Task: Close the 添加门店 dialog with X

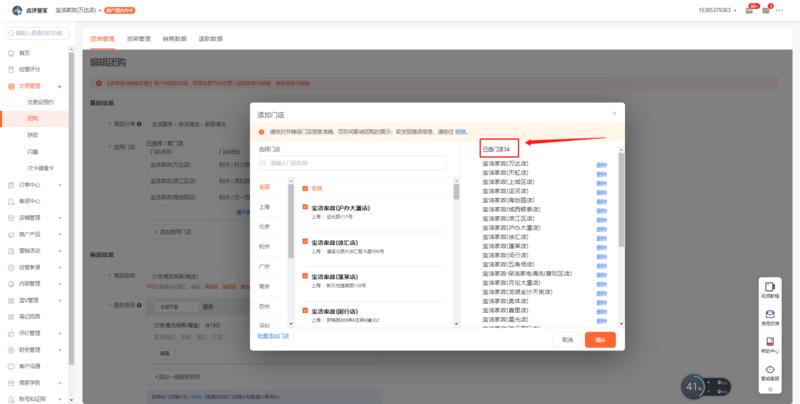Action: [x=614, y=114]
